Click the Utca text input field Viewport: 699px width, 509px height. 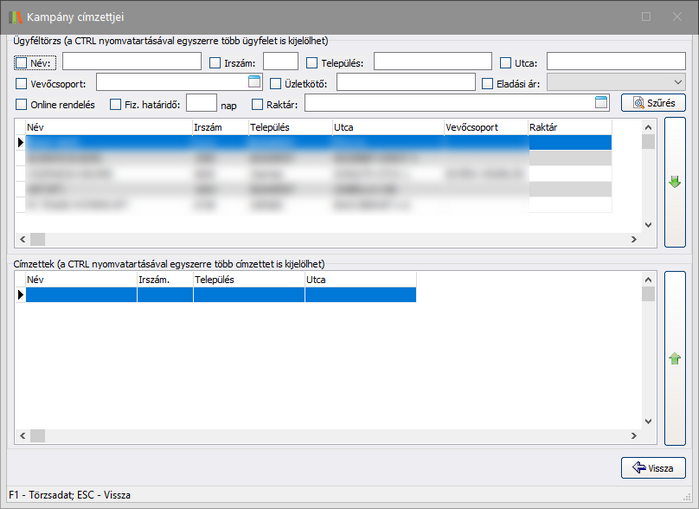[615, 62]
